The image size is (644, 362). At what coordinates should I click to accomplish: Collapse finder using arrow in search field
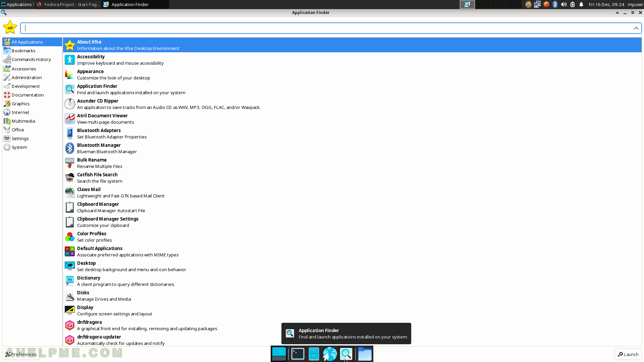click(636, 28)
